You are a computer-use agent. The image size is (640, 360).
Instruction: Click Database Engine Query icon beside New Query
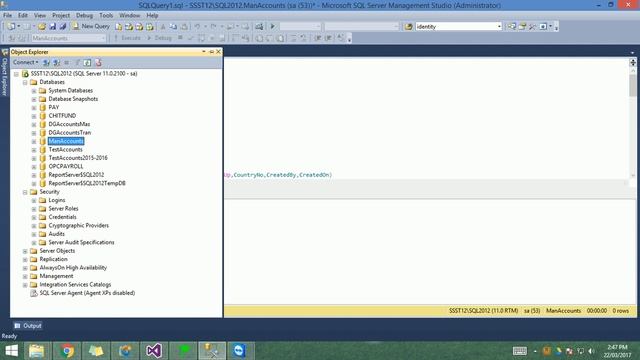pos(118,27)
